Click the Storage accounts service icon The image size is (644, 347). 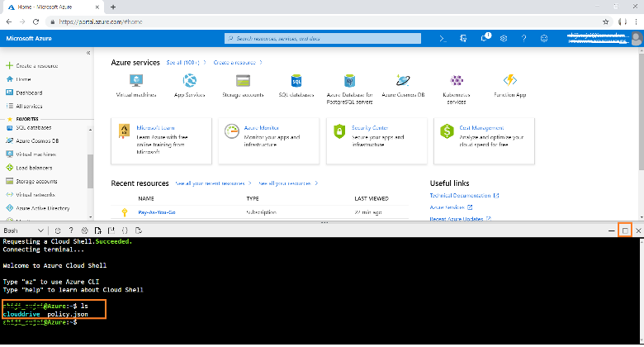[x=243, y=81]
